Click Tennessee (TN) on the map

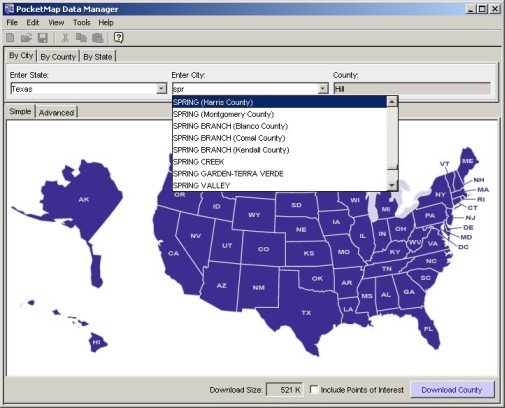point(387,269)
